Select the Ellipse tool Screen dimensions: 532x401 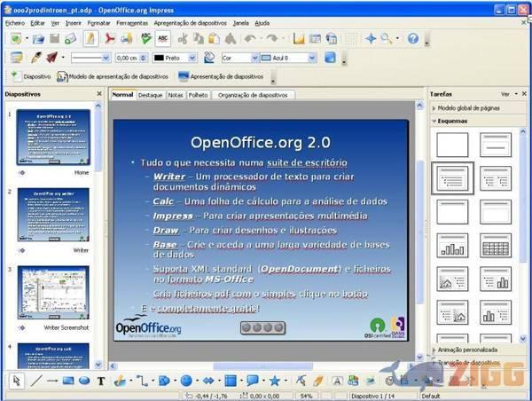tap(84, 381)
